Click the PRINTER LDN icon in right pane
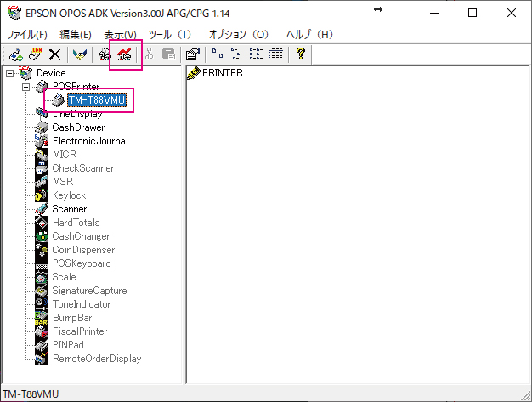This screenshot has width=532, height=402. [194, 73]
